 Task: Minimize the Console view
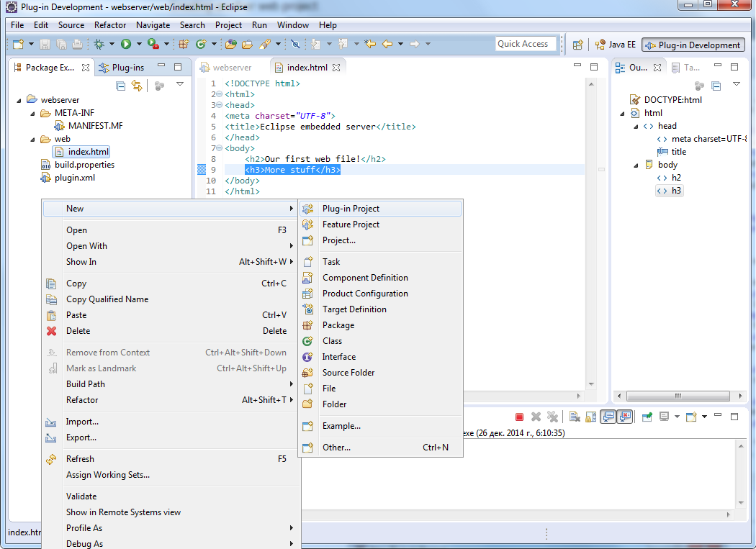pyautogui.click(x=718, y=415)
